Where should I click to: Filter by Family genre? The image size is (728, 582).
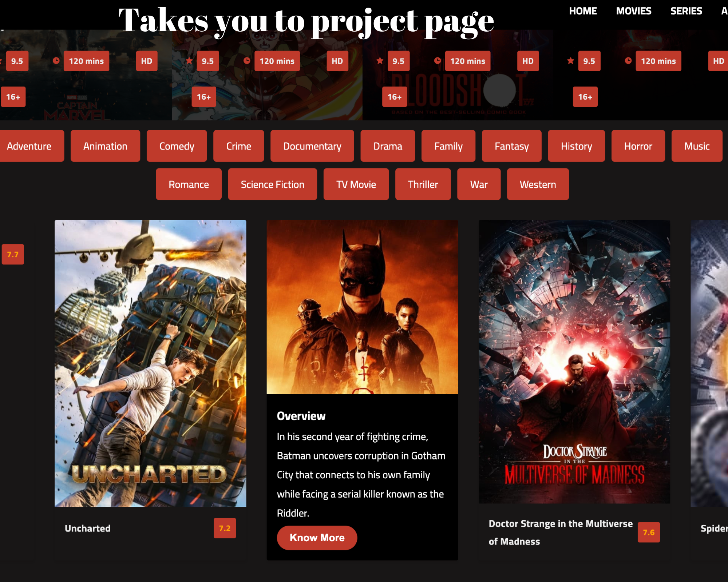(x=448, y=146)
